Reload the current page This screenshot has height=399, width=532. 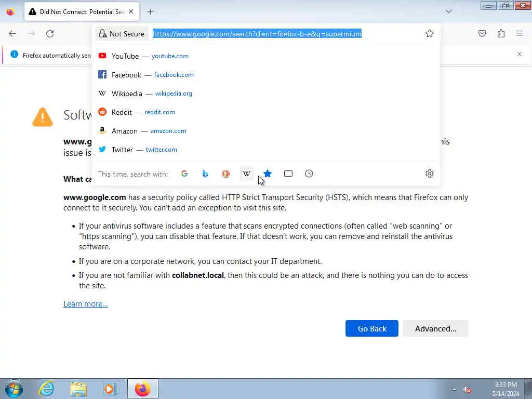[50, 34]
